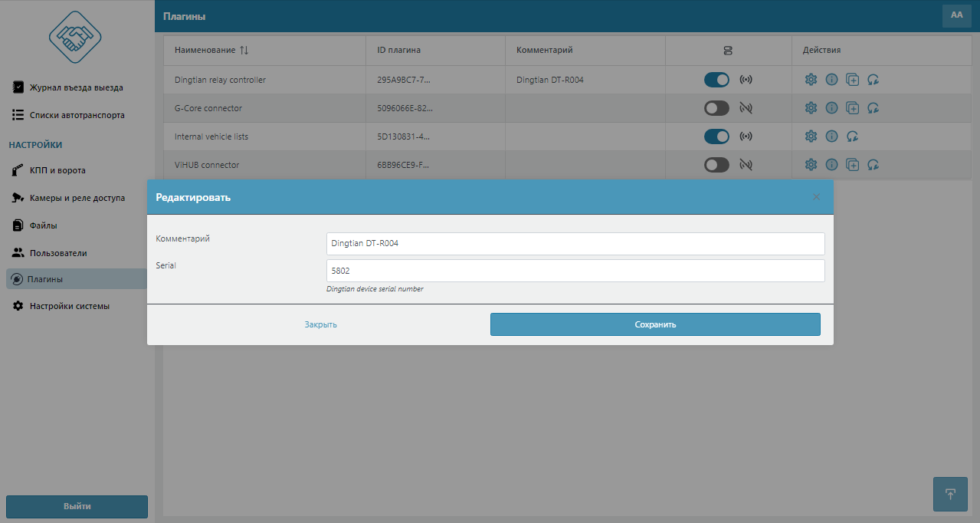
Task: Close the Редактировать dialog with X
Action: [816, 197]
